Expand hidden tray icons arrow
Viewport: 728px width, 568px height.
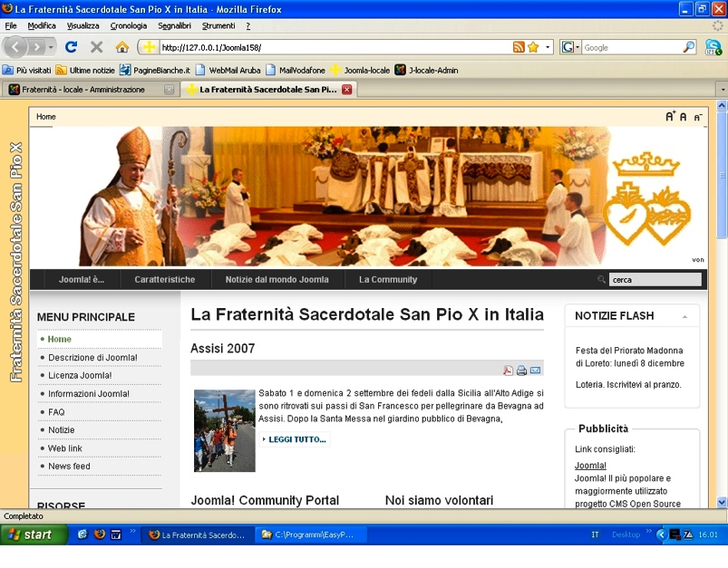coord(661,534)
